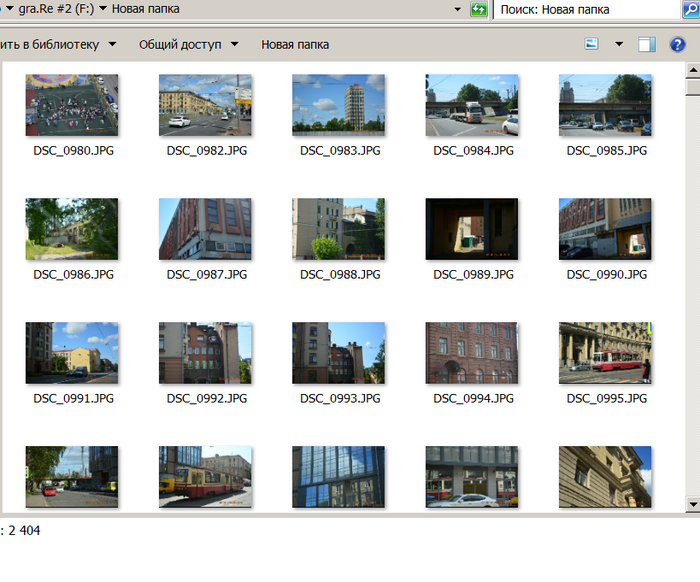Select the DSC_0994.JPG red brick facade
The width and height of the screenshot is (700, 582).
click(472, 353)
